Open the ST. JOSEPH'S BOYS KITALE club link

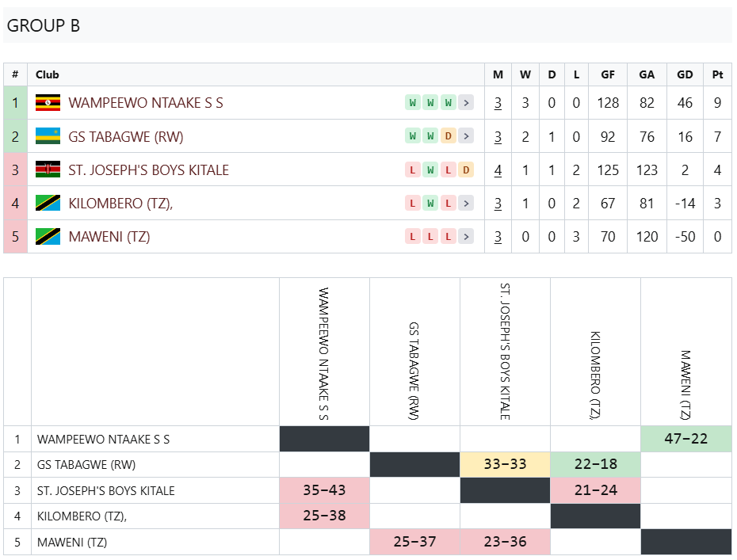coord(148,170)
